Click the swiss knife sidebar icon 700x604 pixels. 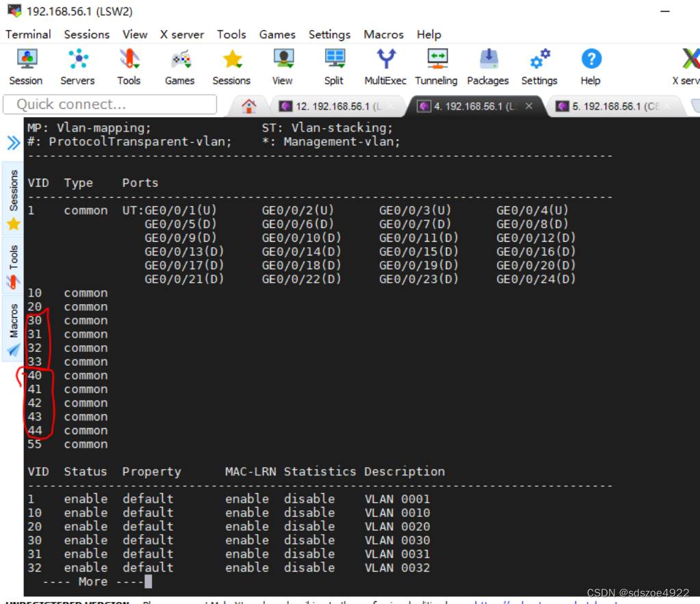point(12,282)
